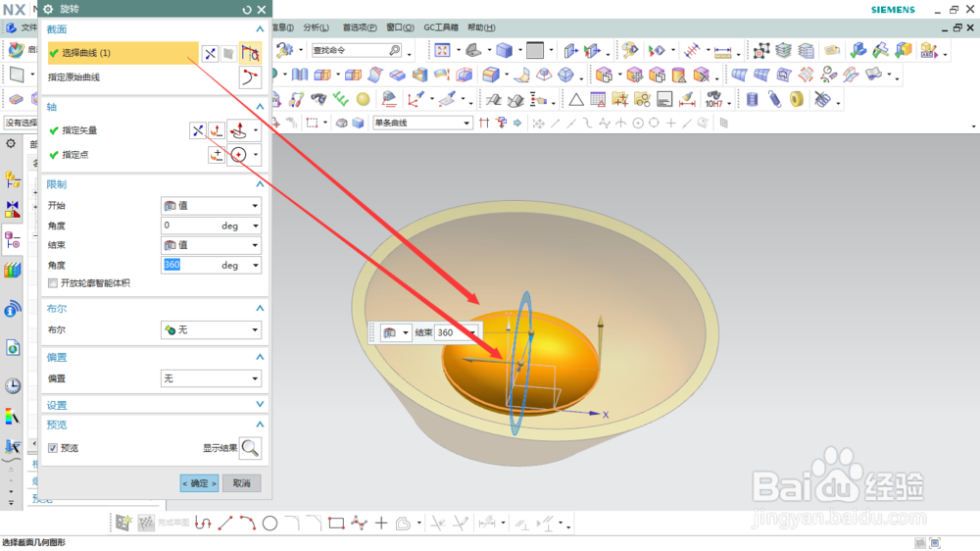Click the Specify Vector row in Axis group
This screenshot has height=551, width=980.
[119, 130]
